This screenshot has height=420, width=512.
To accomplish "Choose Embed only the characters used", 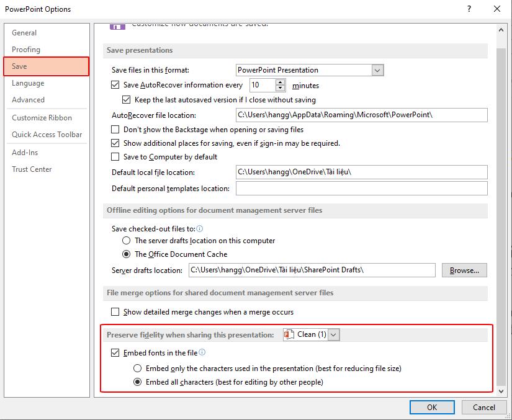I will (138, 368).
